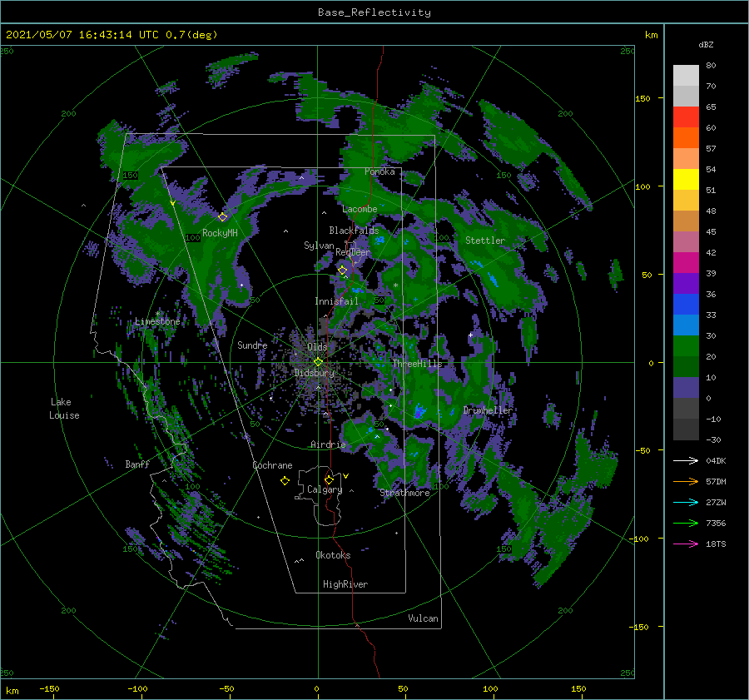749x700 pixels.
Task: Pick the pink 45 dBZ color swatch
Action: tap(686, 241)
